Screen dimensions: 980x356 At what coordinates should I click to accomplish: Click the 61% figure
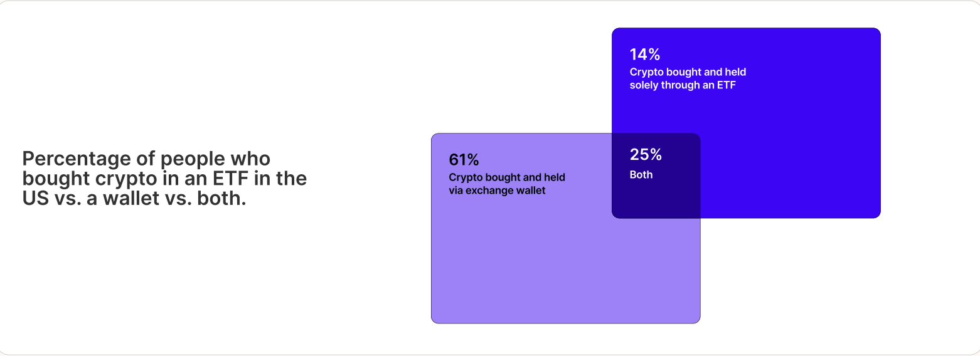click(464, 160)
